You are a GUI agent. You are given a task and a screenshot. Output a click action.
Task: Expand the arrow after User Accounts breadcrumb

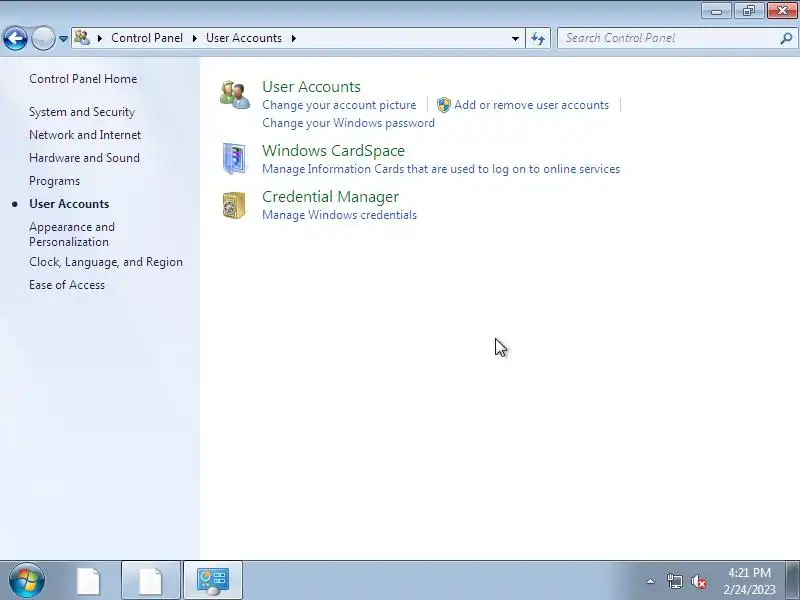(294, 38)
